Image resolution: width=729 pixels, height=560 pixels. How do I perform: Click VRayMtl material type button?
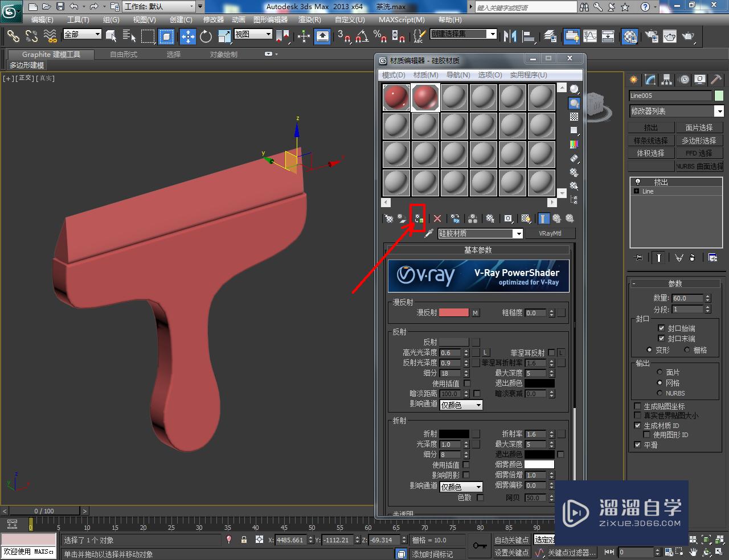(550, 233)
